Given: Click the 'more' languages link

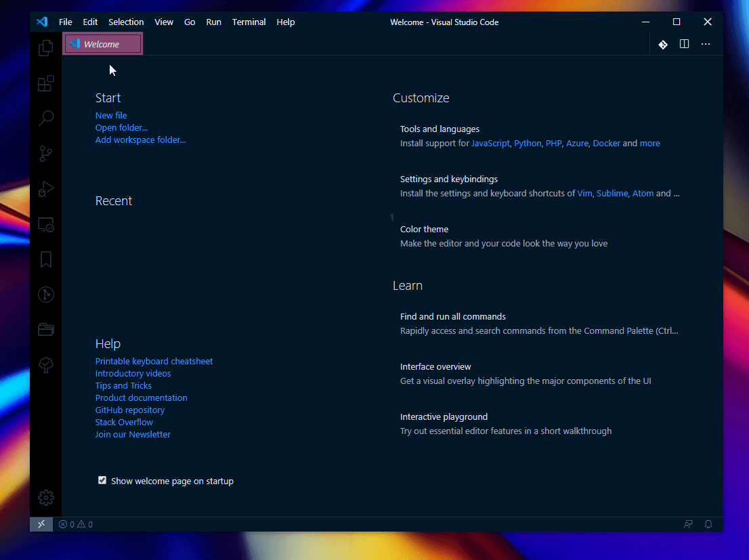Looking at the screenshot, I should tap(649, 144).
